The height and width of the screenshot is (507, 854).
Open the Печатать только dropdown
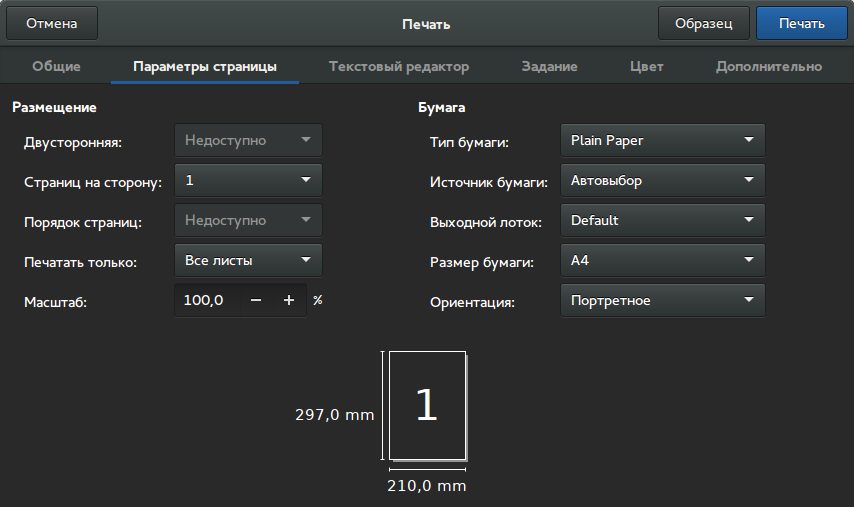pos(248,261)
